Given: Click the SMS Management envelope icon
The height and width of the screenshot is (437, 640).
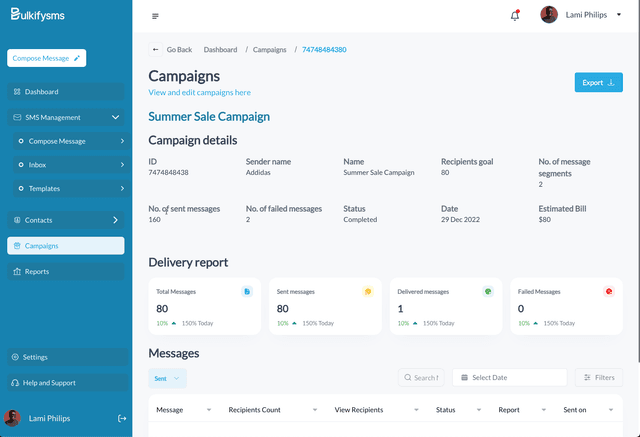Looking at the screenshot, I should (17, 118).
